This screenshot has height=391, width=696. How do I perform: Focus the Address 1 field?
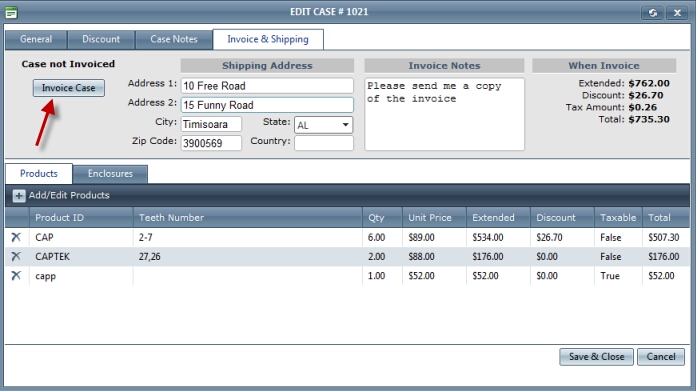coord(267,86)
